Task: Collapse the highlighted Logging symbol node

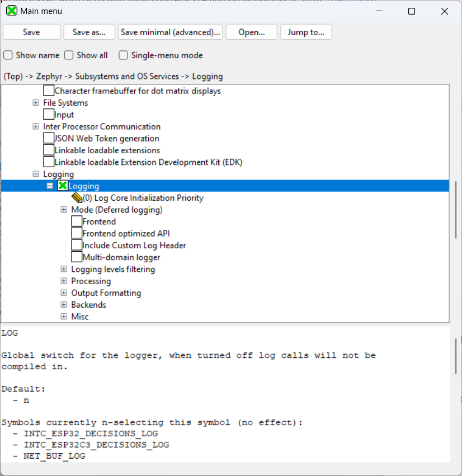Action: [x=50, y=186]
